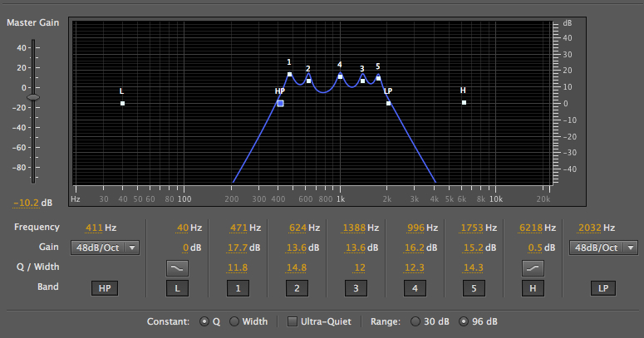644x338 pixels.
Task: Click the high shelf filter shape icon
Action: coord(532,267)
